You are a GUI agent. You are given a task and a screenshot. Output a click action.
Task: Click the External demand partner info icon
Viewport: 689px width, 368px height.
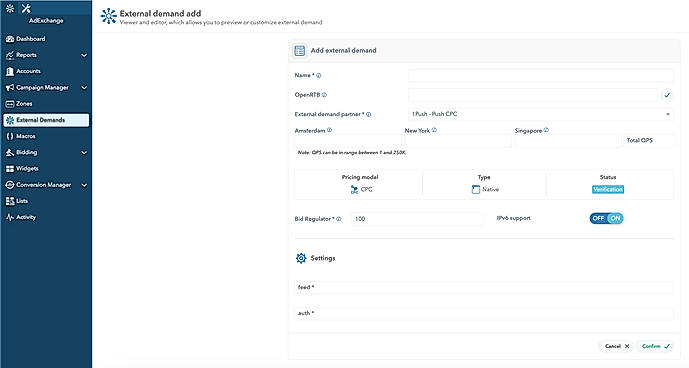pyautogui.click(x=369, y=114)
